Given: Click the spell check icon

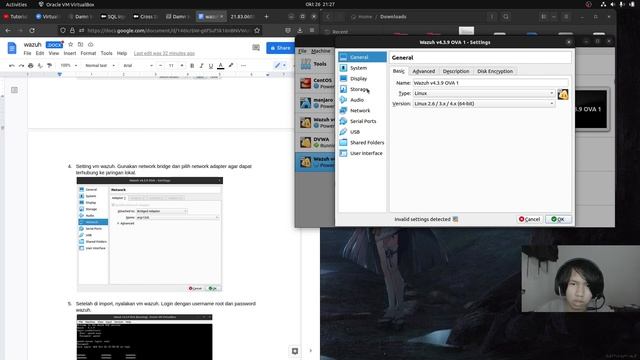Looking at the screenshot, I should 40,65.
